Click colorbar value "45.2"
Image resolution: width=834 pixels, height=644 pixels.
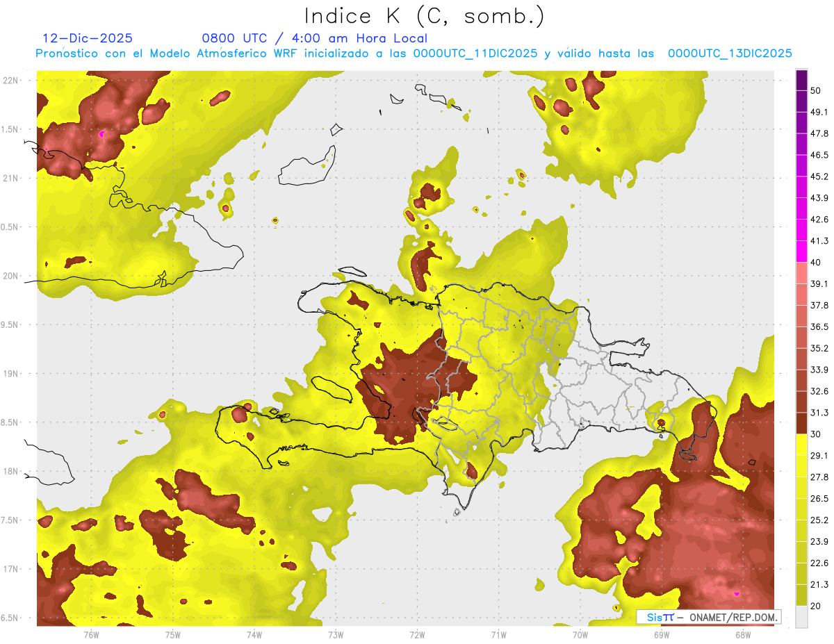pos(819,176)
